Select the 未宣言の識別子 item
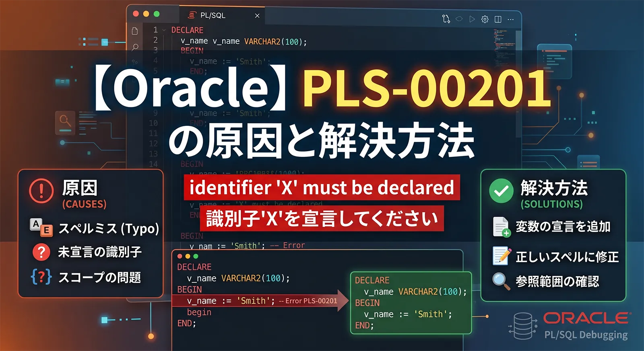644x351 pixels. (x=100, y=252)
